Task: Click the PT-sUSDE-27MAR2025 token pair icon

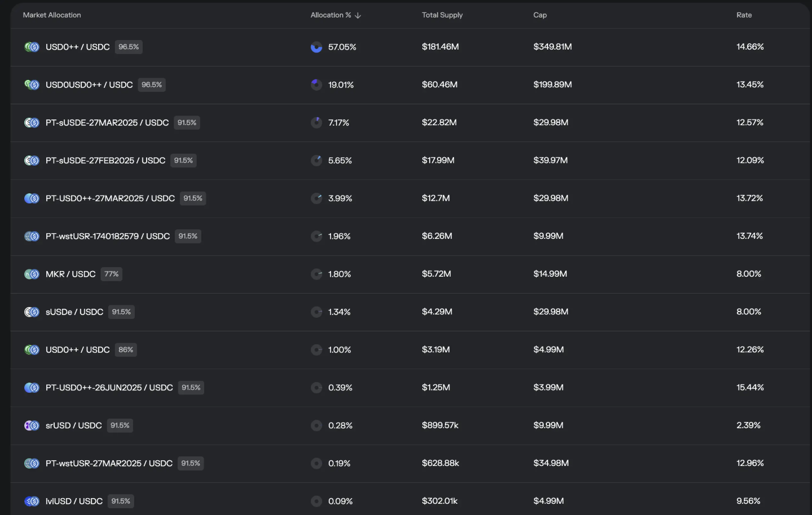Action: point(32,123)
